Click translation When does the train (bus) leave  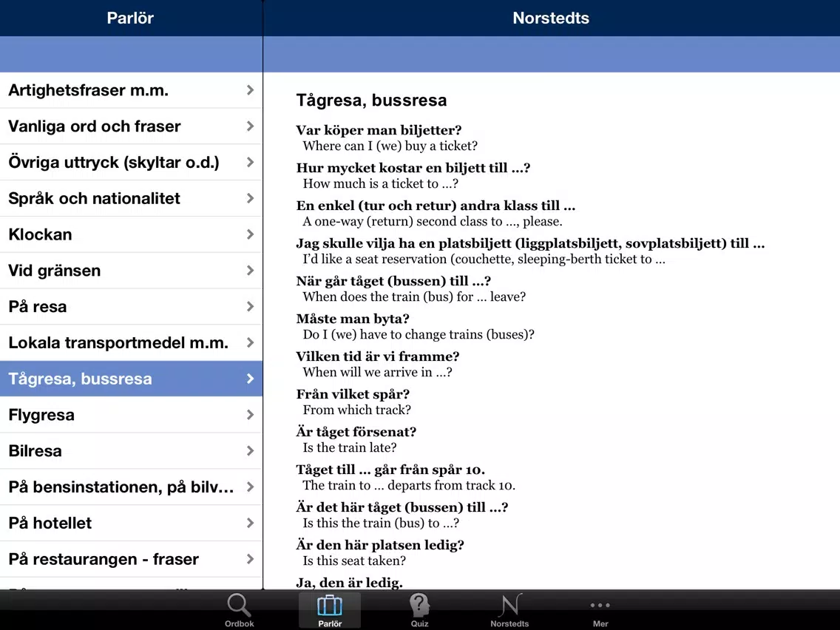tap(414, 297)
